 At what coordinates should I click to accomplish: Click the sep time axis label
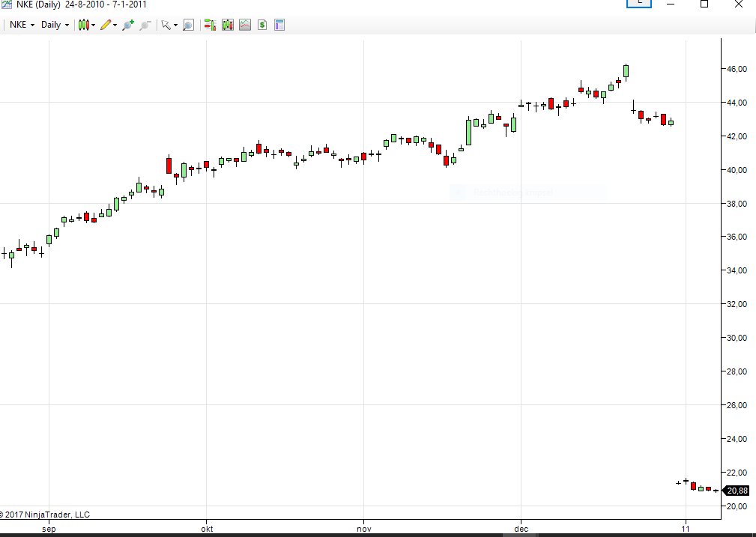[49, 529]
